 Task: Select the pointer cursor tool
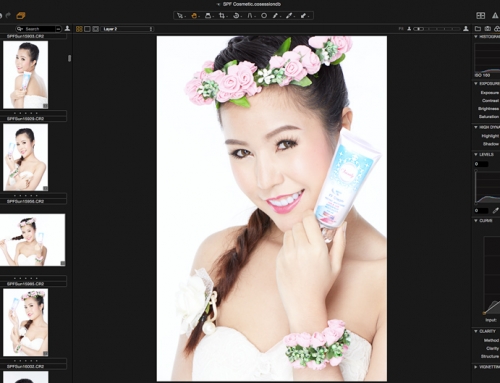[x=180, y=16]
